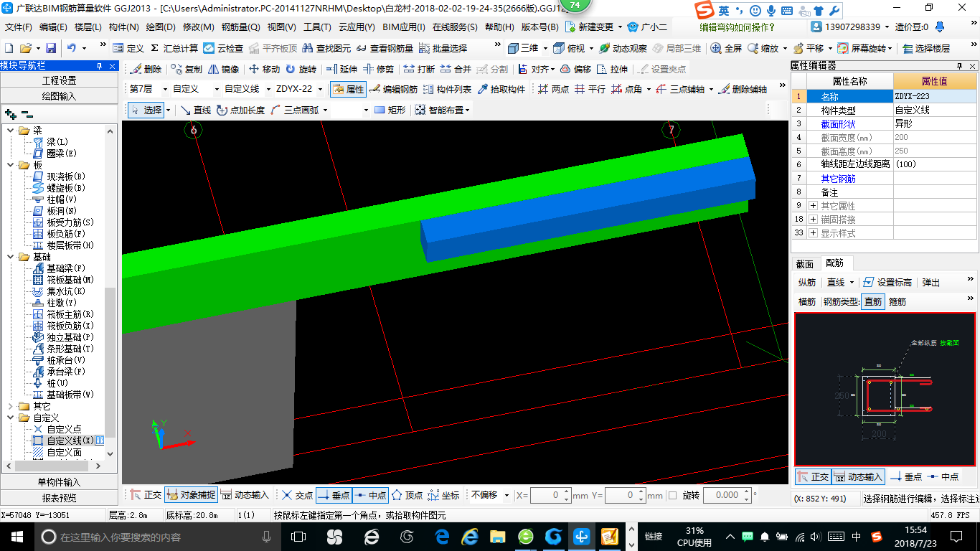The image size is (980, 551).
Task: Activate 全屏 full screen view
Action: click(x=726, y=48)
